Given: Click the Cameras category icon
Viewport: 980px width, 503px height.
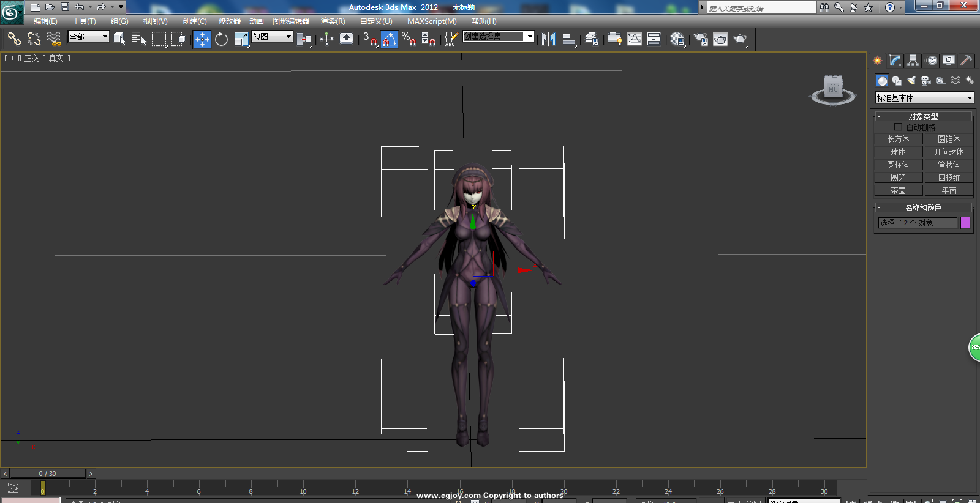Looking at the screenshot, I should click(x=926, y=81).
